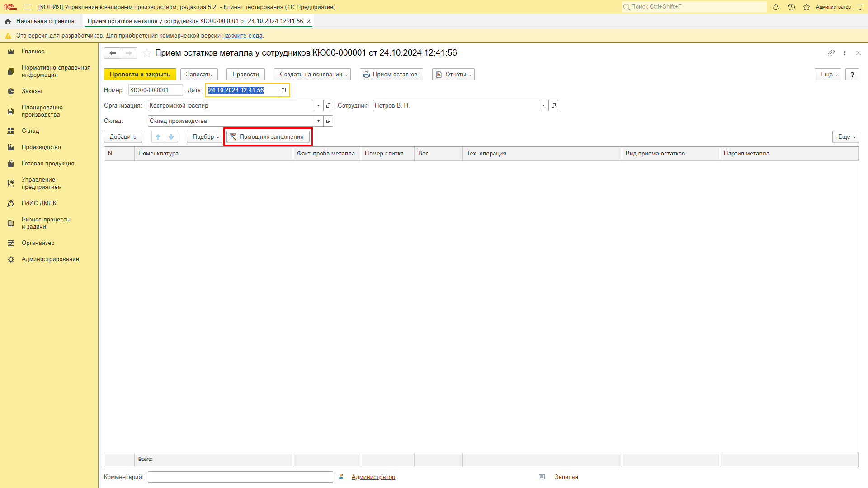Focus global search field

pyautogui.click(x=694, y=7)
